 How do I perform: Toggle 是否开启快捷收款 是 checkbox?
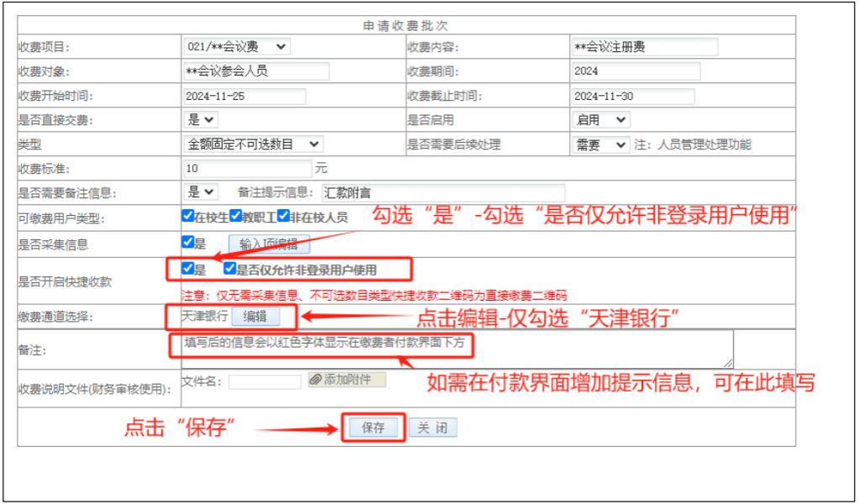(188, 269)
